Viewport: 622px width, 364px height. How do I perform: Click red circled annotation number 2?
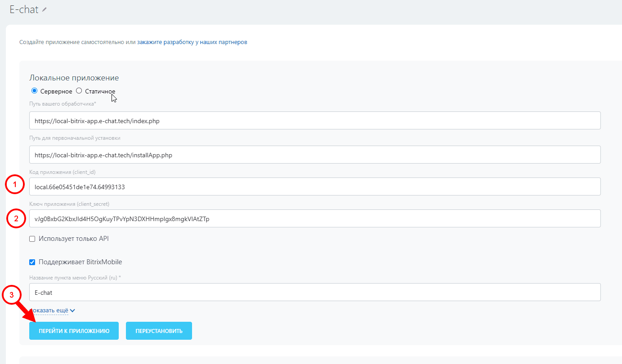click(16, 219)
